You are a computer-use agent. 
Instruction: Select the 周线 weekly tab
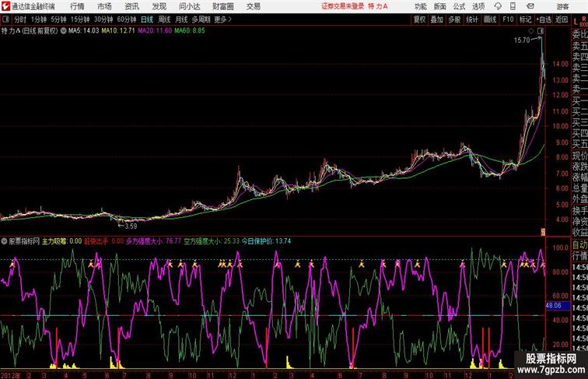point(164,19)
